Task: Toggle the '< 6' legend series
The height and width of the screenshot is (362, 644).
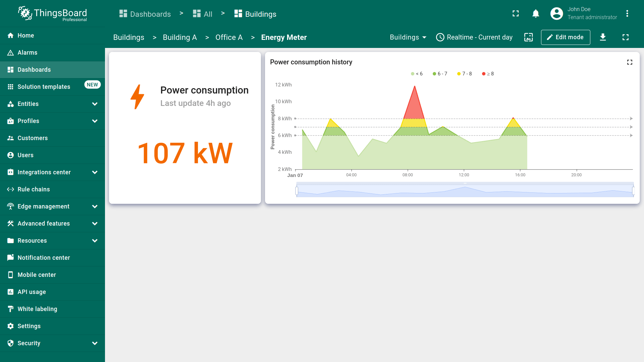Action: coord(417,74)
